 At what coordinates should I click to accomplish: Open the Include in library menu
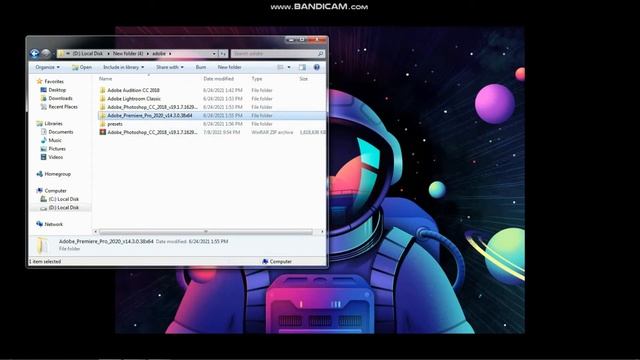123,67
